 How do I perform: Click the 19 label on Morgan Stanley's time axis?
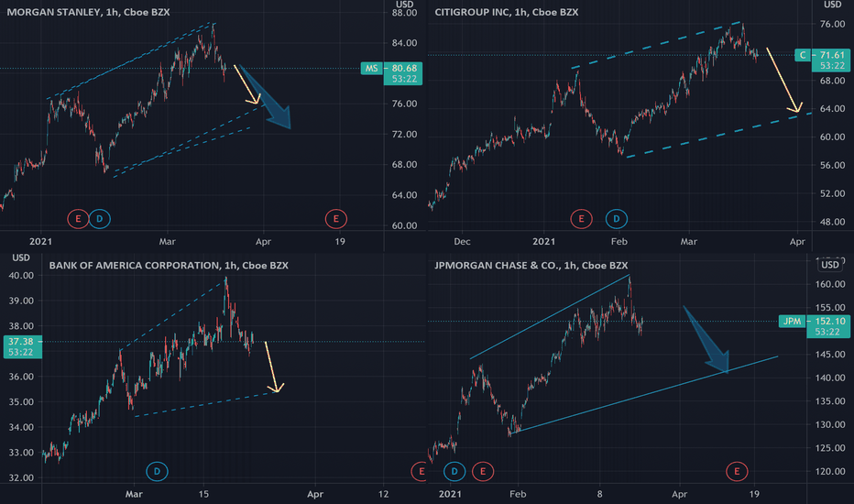click(x=340, y=241)
